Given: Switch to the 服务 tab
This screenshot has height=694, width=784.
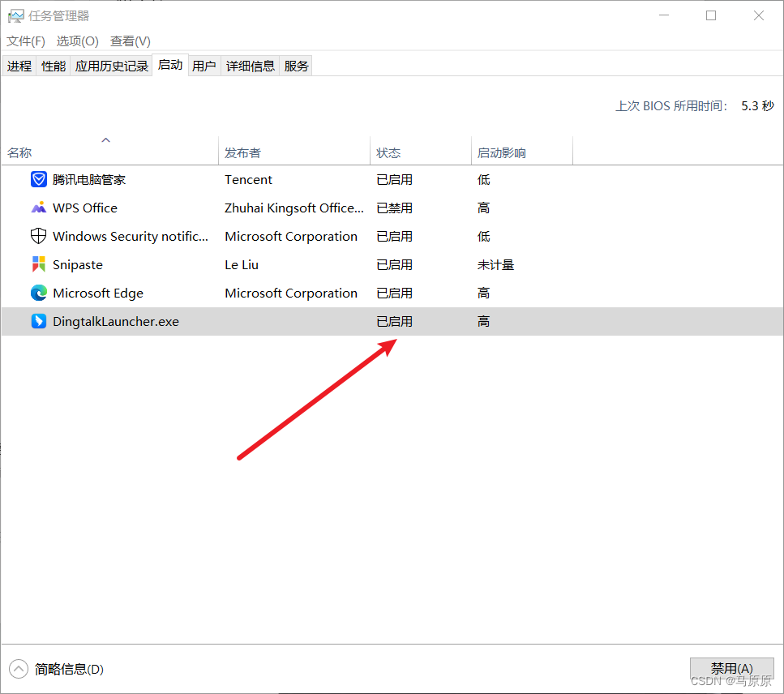Looking at the screenshot, I should pyautogui.click(x=296, y=66).
